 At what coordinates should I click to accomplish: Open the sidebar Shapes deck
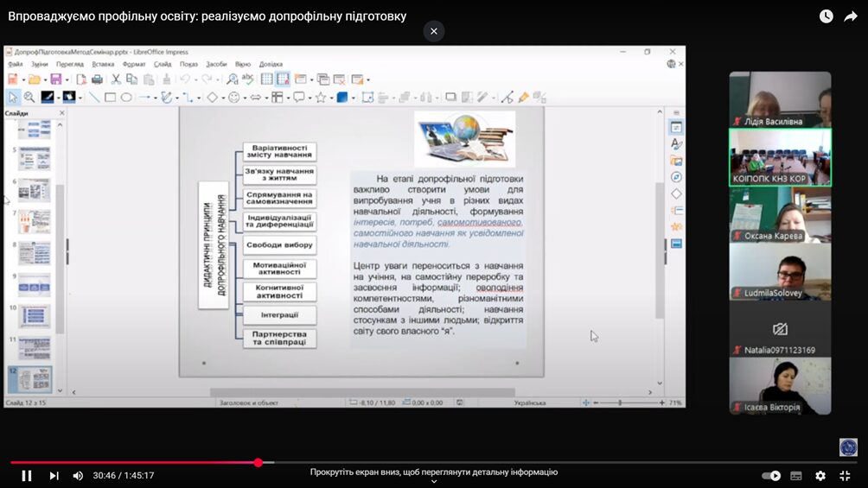pos(676,193)
